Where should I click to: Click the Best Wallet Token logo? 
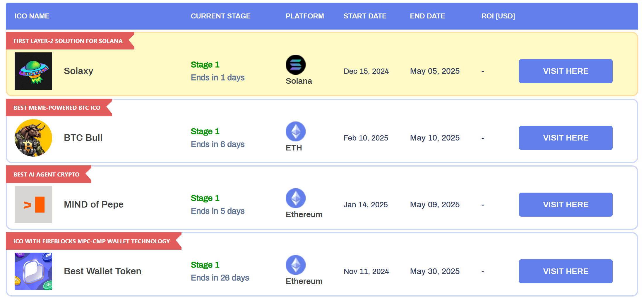coord(33,271)
